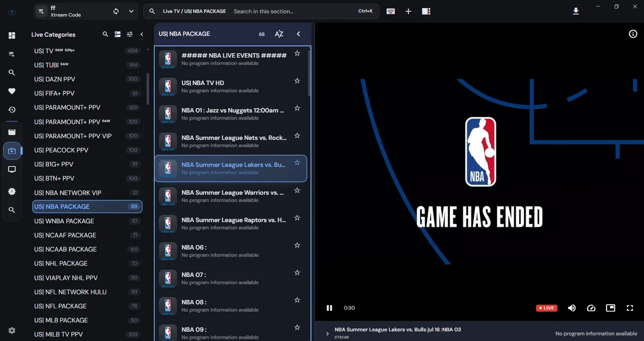The image size is (644, 341).
Task: Show stream info via the info icon
Action: pos(633,34)
